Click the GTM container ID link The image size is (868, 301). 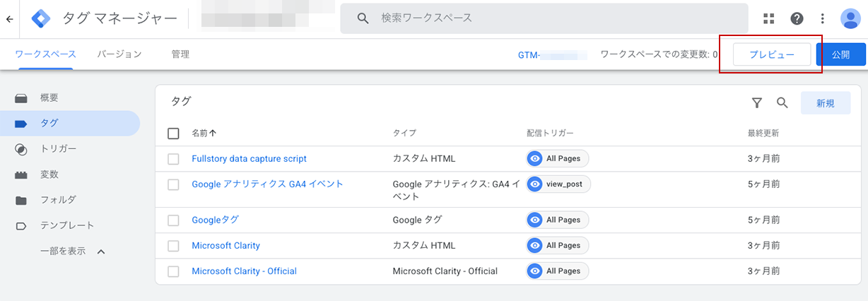(x=553, y=54)
